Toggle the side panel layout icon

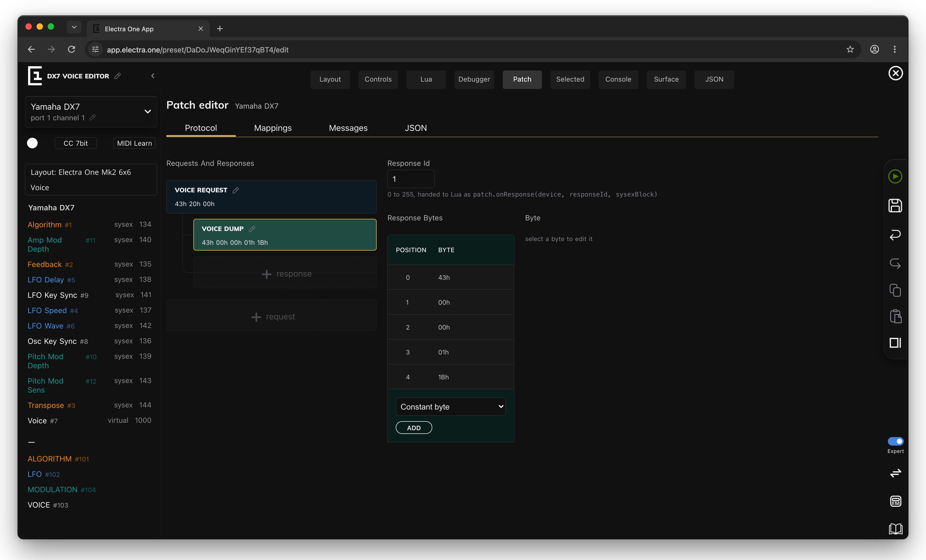click(x=895, y=343)
